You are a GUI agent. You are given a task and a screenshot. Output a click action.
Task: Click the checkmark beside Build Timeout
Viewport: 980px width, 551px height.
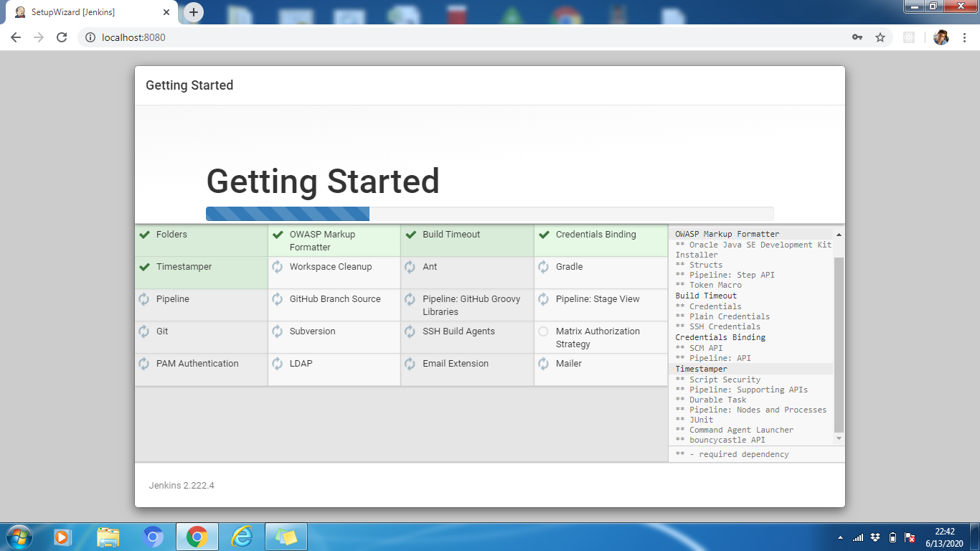coord(410,235)
